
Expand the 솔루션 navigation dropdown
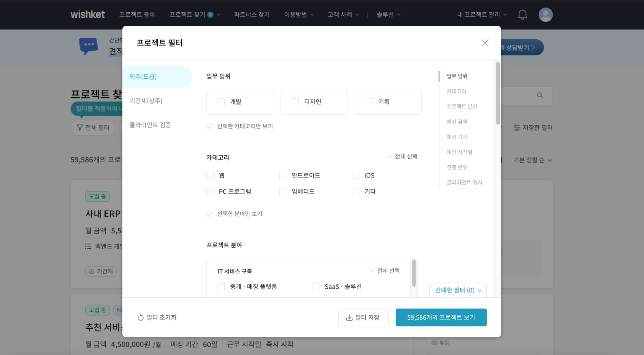[388, 14]
